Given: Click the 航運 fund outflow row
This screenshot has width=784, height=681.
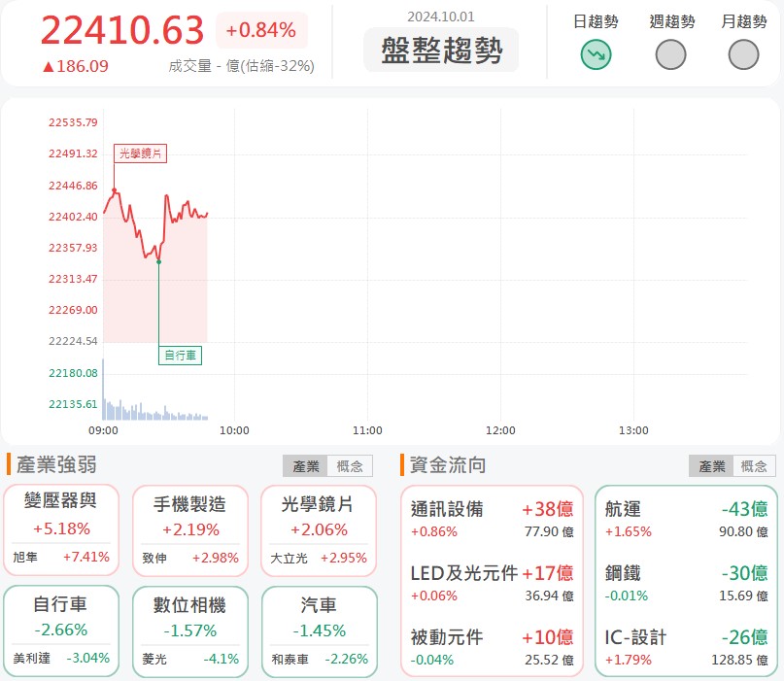Looking at the screenshot, I should pos(686,520).
